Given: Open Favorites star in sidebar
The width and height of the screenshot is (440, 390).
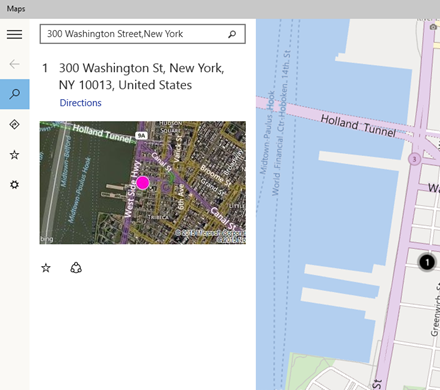Looking at the screenshot, I should click(x=14, y=155).
